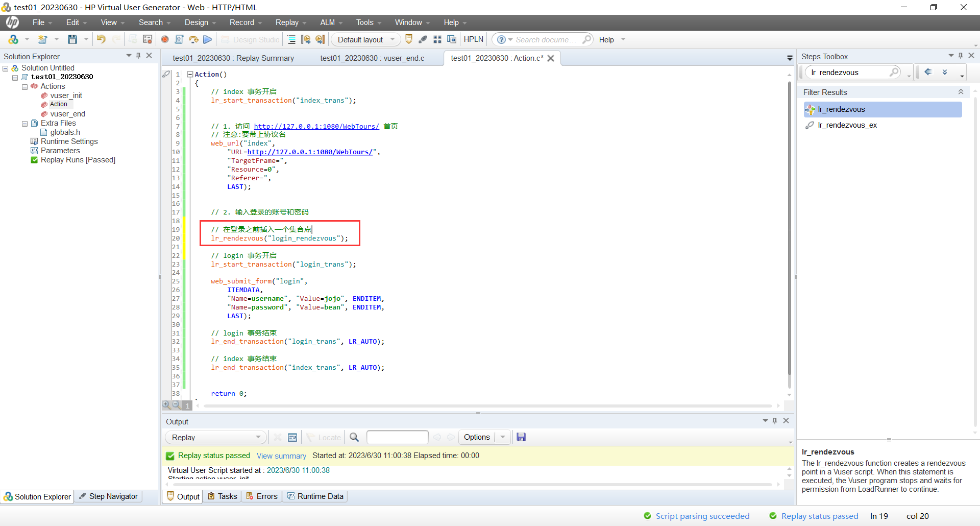Collapse the Filter Results section

[961, 92]
